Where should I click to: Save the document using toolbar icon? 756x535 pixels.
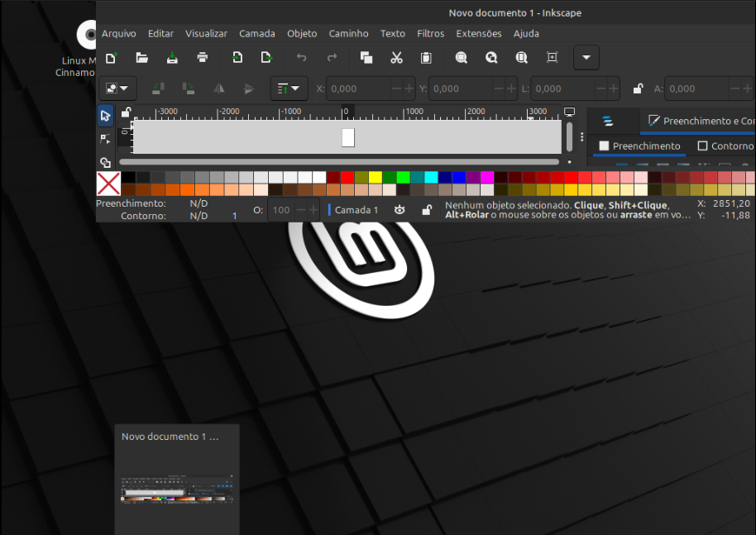coord(172,58)
